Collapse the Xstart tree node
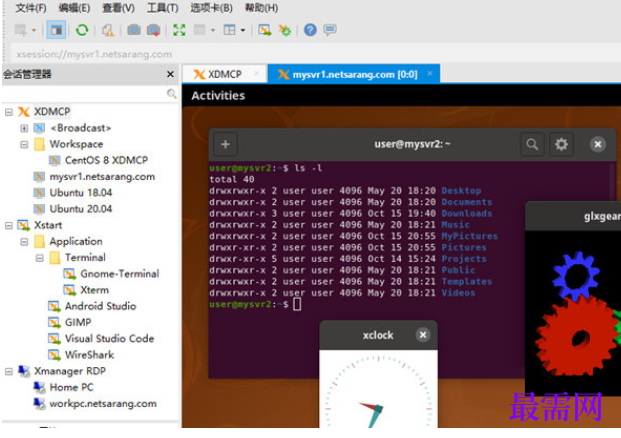The width and height of the screenshot is (621, 438). [9, 226]
